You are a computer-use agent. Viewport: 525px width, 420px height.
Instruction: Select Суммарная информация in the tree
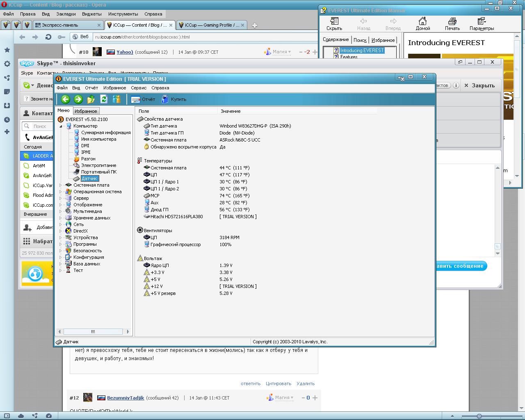pyautogui.click(x=106, y=132)
